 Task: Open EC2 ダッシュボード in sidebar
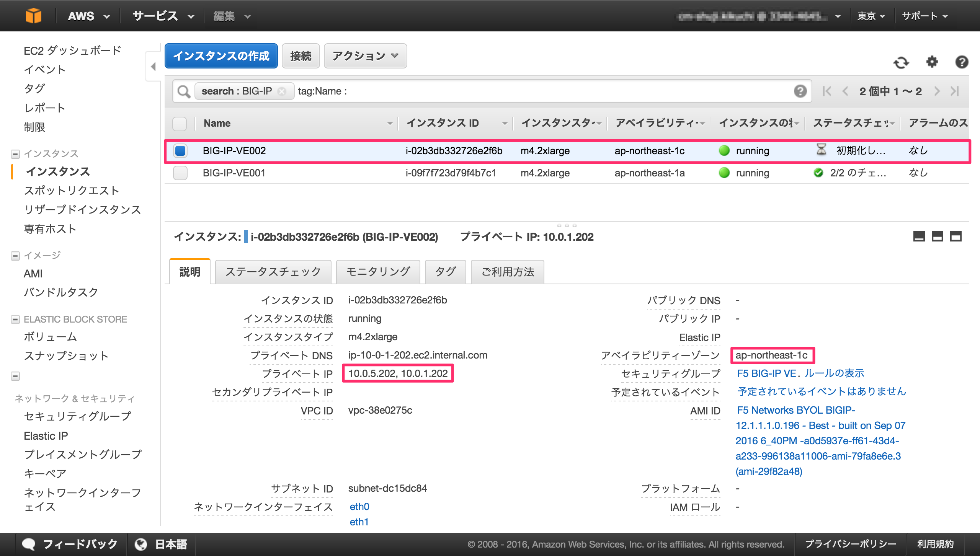coord(72,51)
